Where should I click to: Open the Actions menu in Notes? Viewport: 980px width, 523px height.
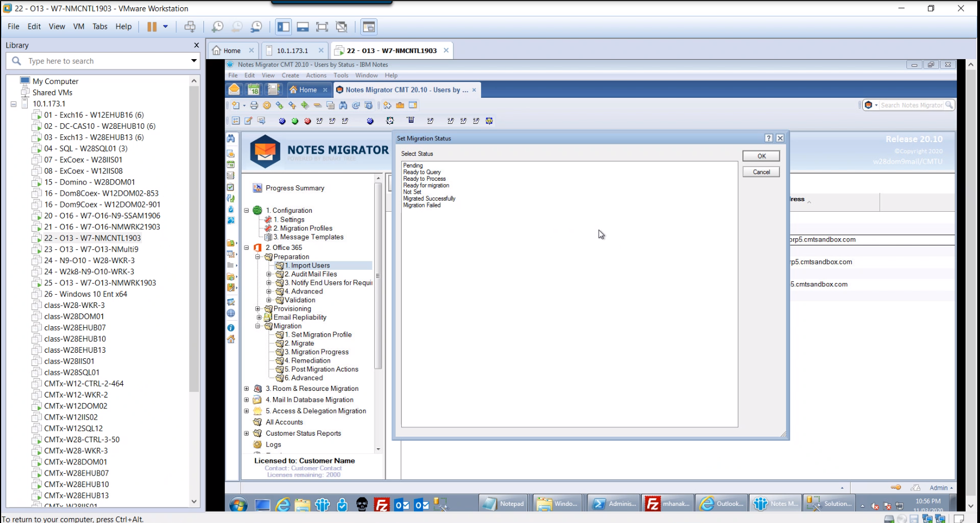(316, 75)
